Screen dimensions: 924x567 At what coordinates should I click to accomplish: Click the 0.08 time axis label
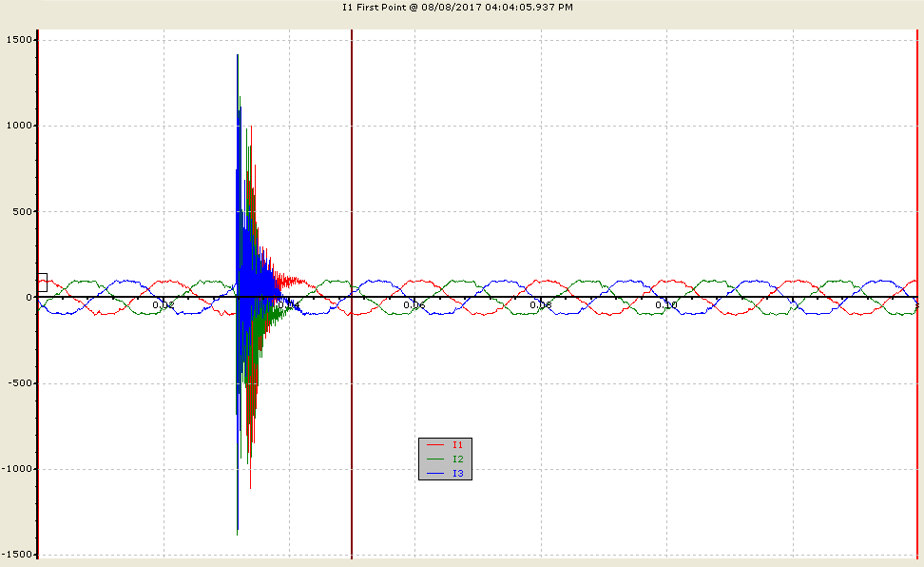540,305
